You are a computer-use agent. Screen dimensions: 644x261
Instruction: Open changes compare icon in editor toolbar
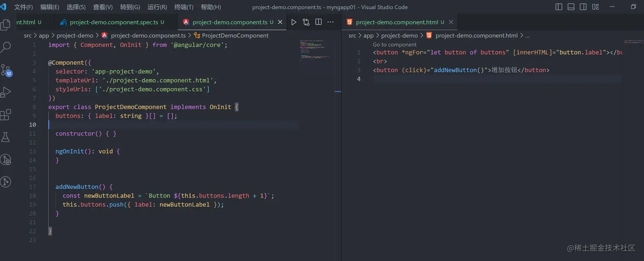(306, 22)
